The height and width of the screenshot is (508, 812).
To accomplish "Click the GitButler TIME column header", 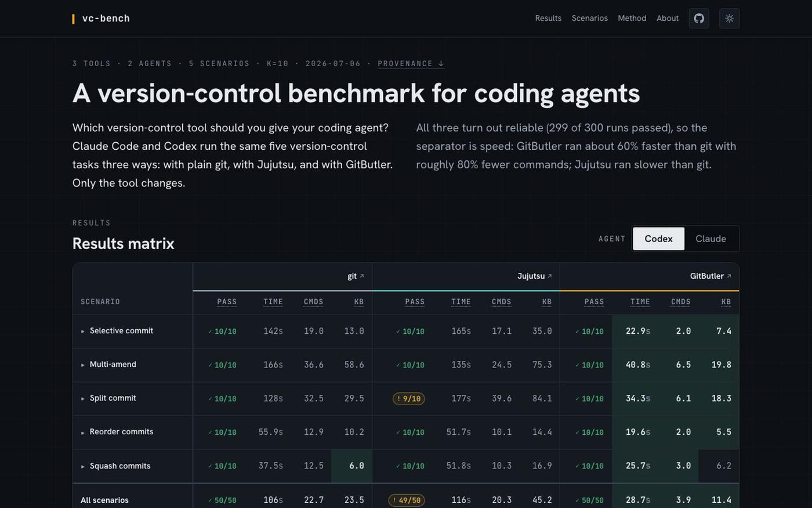I will (640, 302).
